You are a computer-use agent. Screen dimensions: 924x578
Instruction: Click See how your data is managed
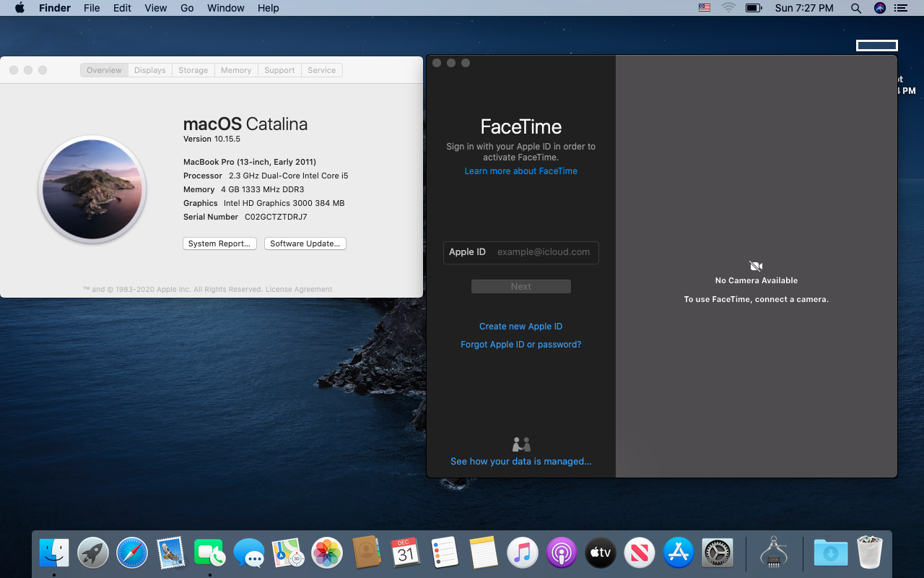(521, 462)
